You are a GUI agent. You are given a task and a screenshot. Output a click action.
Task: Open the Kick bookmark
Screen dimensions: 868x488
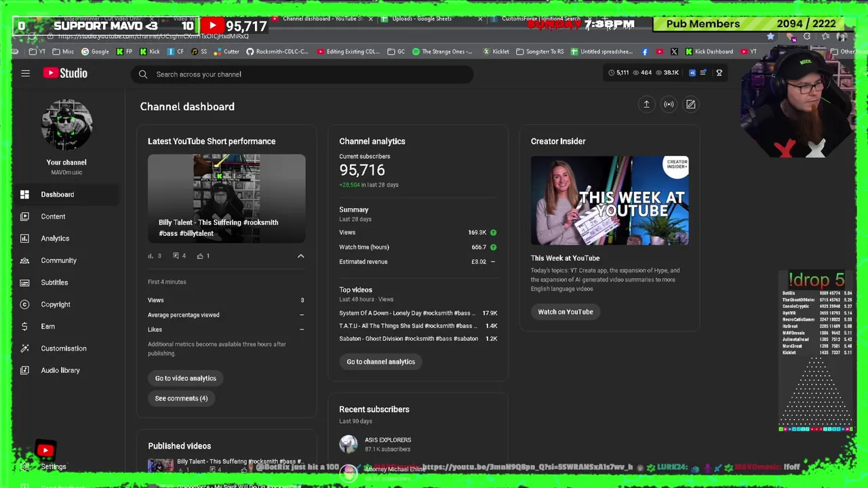[x=149, y=52]
